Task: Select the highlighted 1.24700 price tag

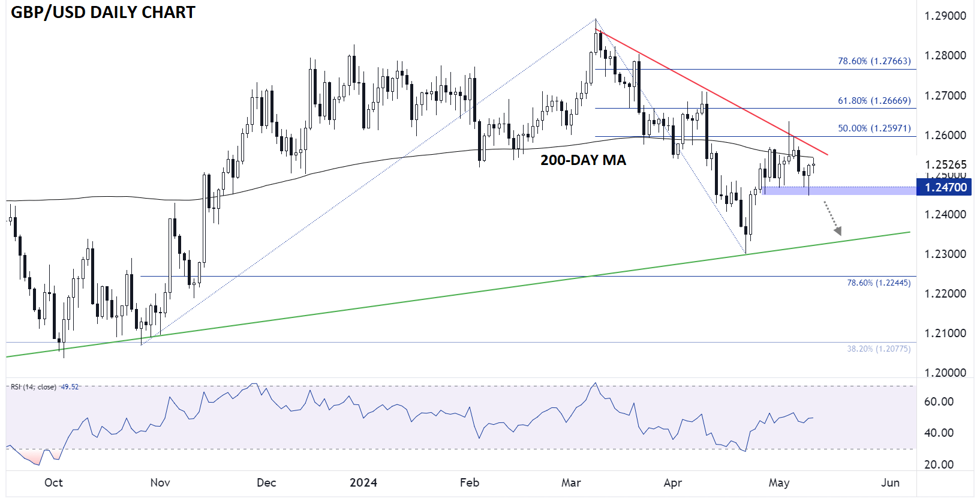Action: (945, 187)
